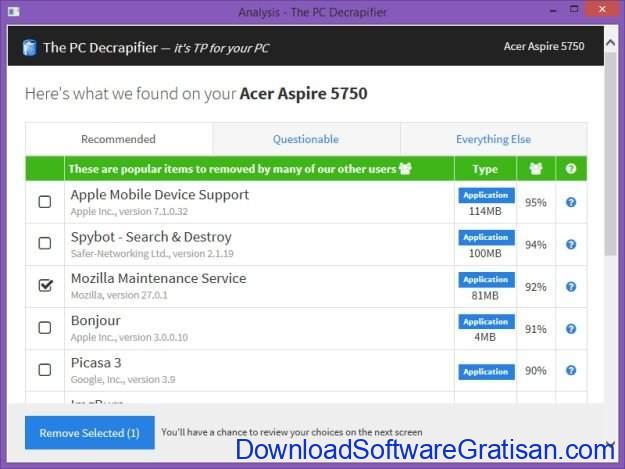Click the 95% value for Apple Mobile
This screenshot has width=625, height=469.
coord(536,203)
